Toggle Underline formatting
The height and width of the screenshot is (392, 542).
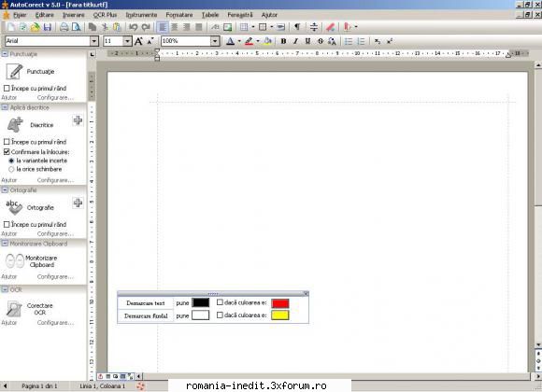pos(307,41)
